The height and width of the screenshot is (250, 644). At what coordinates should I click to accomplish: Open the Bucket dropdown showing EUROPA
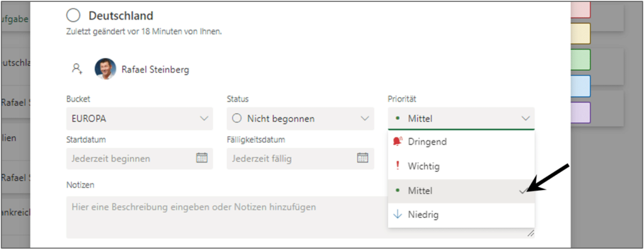140,119
